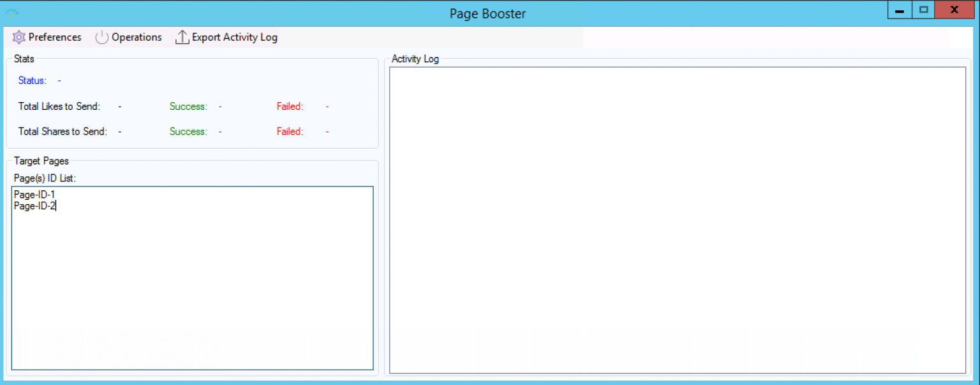Viewport: 980px width, 385px height.
Task: Open Export Activity Log menu item
Action: point(226,37)
